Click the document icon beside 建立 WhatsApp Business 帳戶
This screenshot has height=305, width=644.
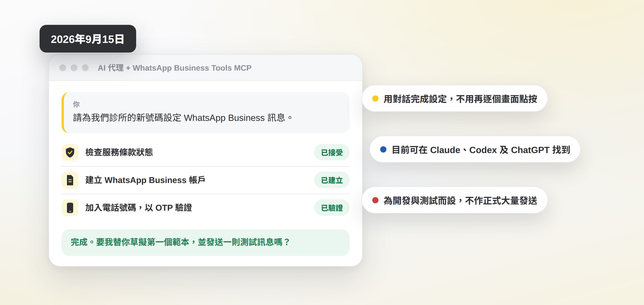click(x=70, y=180)
